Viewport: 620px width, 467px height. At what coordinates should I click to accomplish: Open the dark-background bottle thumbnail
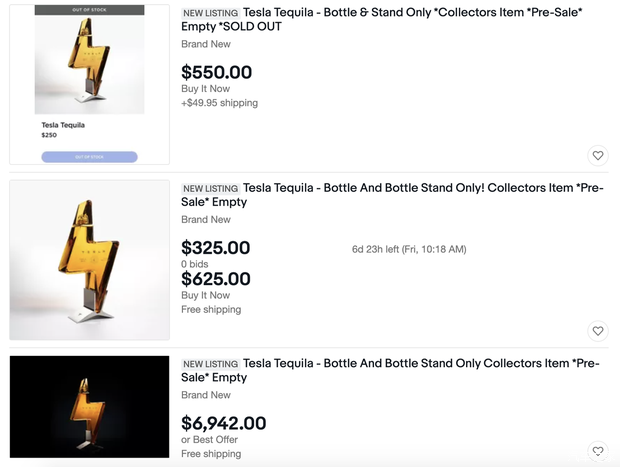pyautogui.click(x=90, y=407)
